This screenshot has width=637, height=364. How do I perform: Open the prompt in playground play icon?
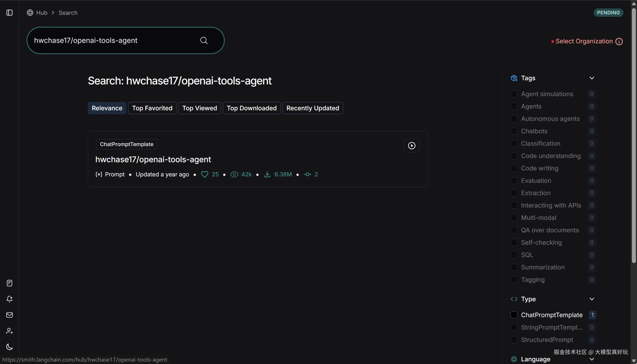coord(412,145)
